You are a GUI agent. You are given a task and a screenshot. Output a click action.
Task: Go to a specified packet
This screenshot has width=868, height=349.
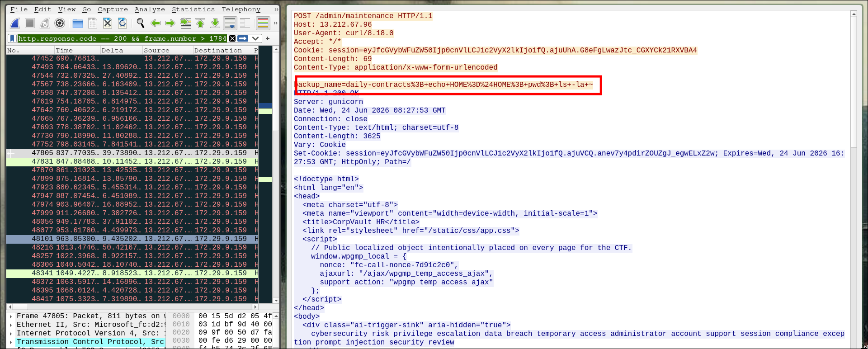pyautogui.click(x=185, y=23)
